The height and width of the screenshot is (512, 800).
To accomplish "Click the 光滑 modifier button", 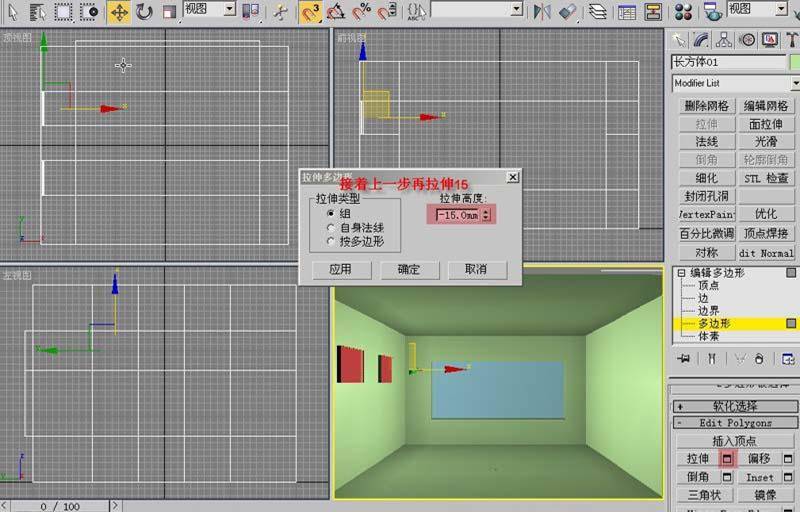I will 766,142.
